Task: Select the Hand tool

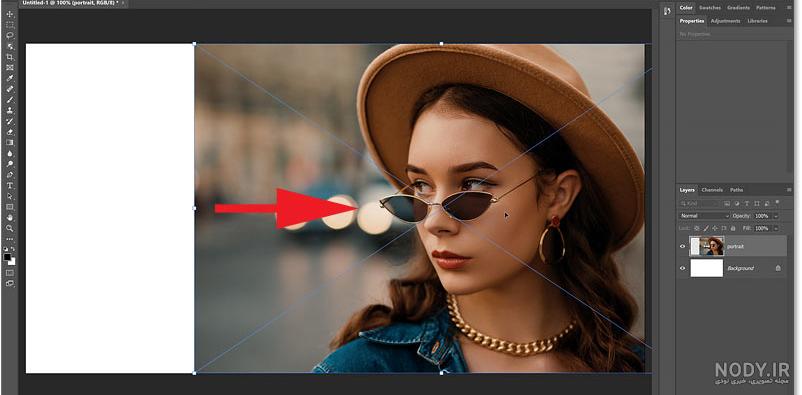Action: pyautogui.click(x=10, y=218)
